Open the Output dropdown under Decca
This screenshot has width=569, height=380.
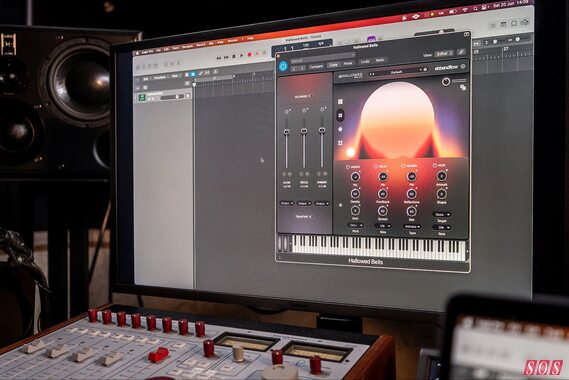point(304,204)
